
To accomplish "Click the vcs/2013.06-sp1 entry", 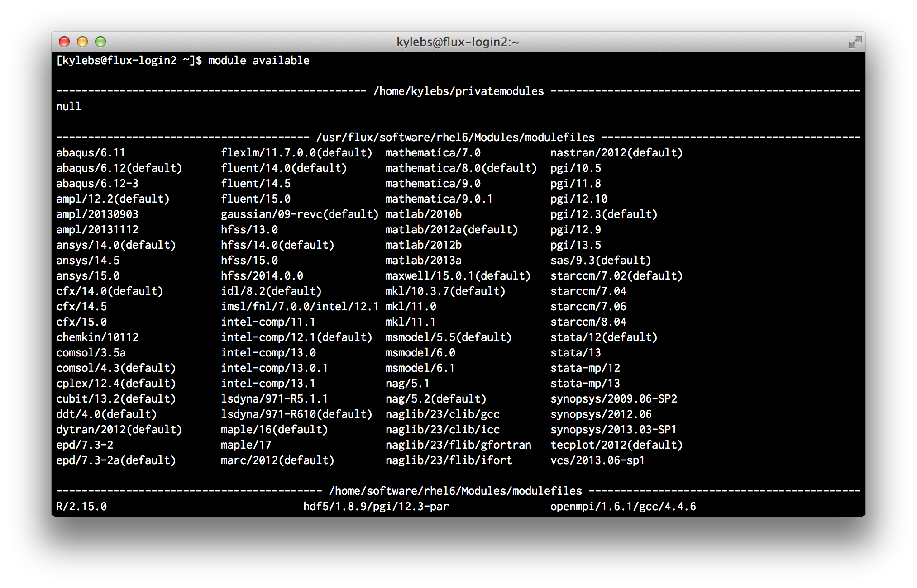I will [x=597, y=460].
